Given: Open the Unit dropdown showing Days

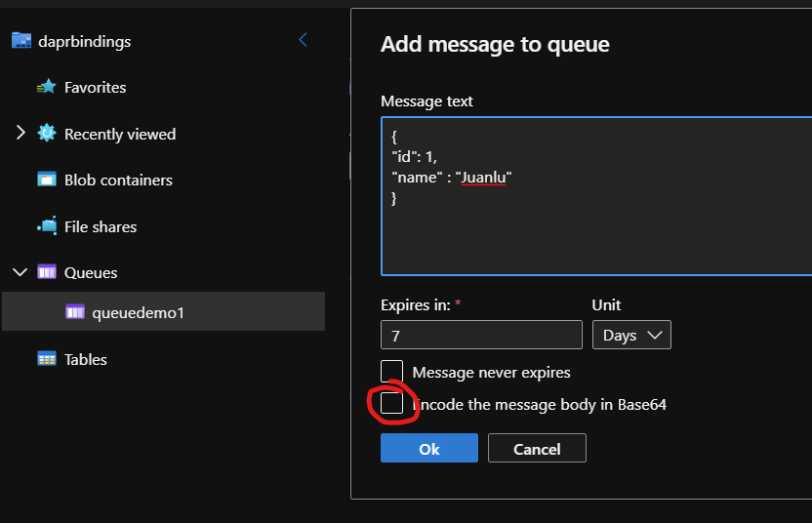Looking at the screenshot, I should [x=630, y=335].
